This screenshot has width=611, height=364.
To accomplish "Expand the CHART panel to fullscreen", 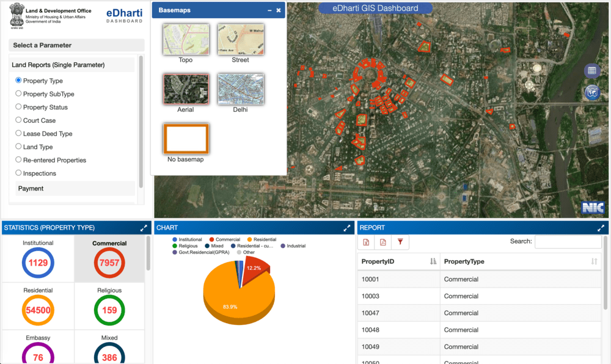I will (x=347, y=228).
